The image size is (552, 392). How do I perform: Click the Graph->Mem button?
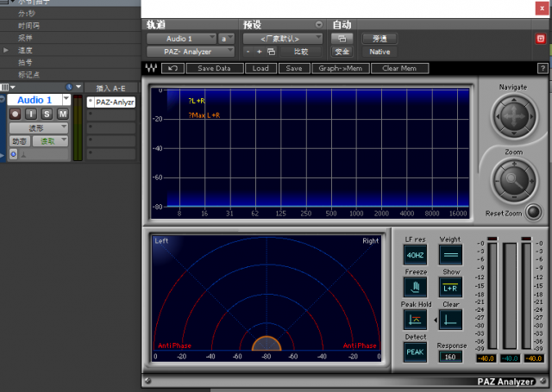tap(341, 68)
